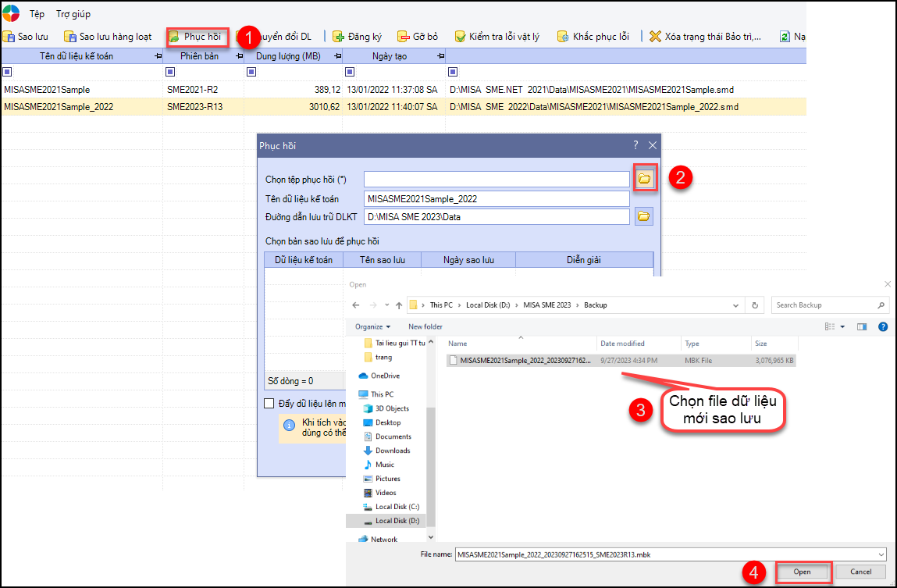Expand the File name combo box dropdown
Image resolution: width=897 pixels, height=588 pixels.
[881, 554]
